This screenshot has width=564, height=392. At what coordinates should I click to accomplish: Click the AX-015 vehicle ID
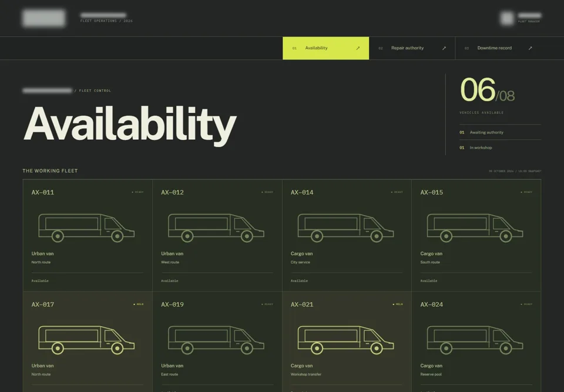pyautogui.click(x=432, y=193)
